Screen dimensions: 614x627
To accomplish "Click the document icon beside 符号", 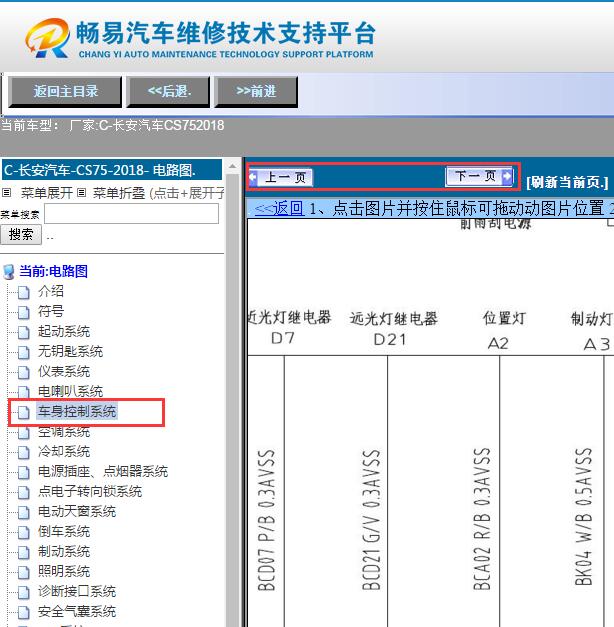I will [x=24, y=312].
